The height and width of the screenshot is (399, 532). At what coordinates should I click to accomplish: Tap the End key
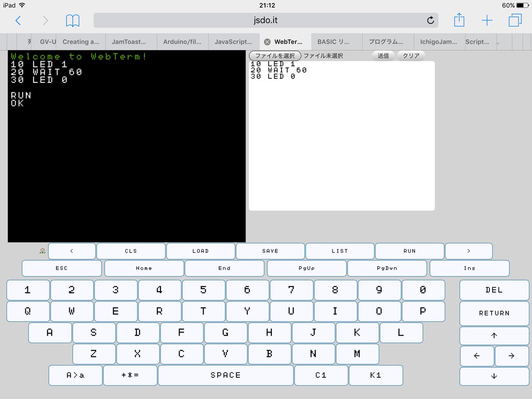tap(224, 268)
